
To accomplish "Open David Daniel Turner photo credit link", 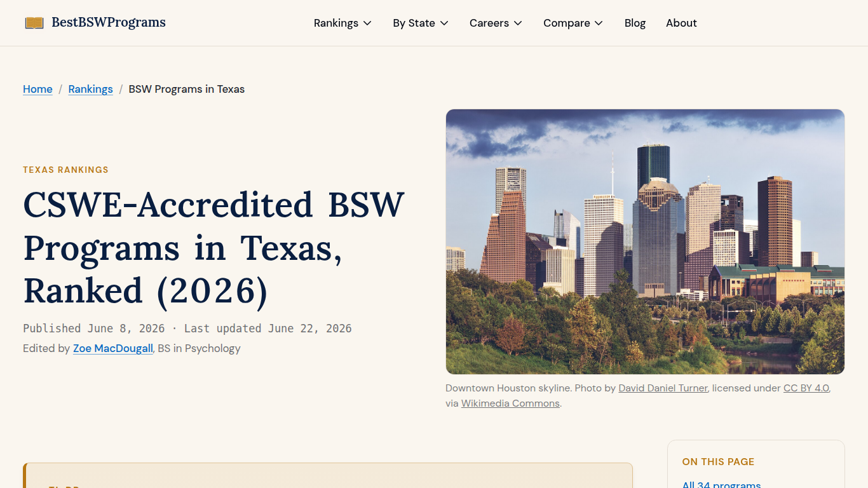I will pyautogui.click(x=663, y=388).
